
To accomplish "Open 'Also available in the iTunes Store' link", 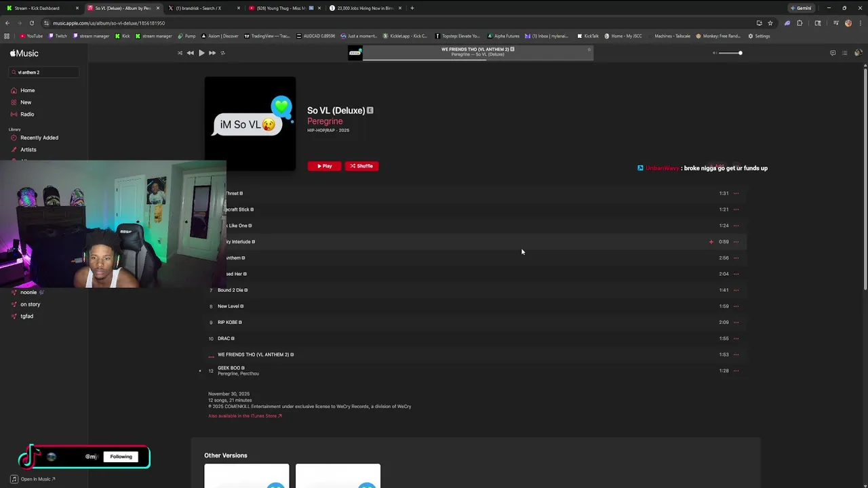I will [x=245, y=416].
